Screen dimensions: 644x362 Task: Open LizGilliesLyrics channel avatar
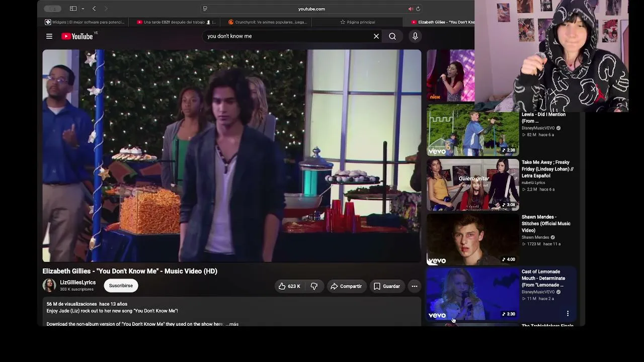(49, 286)
